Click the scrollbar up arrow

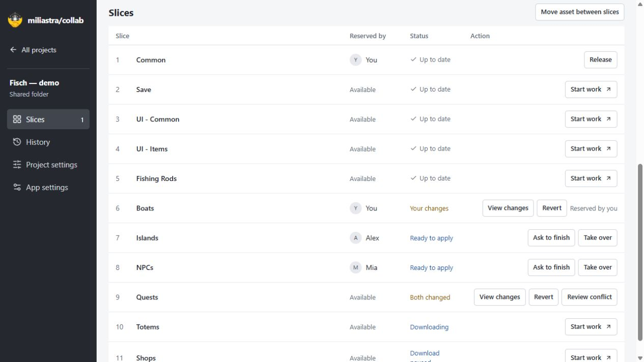click(640, 4)
